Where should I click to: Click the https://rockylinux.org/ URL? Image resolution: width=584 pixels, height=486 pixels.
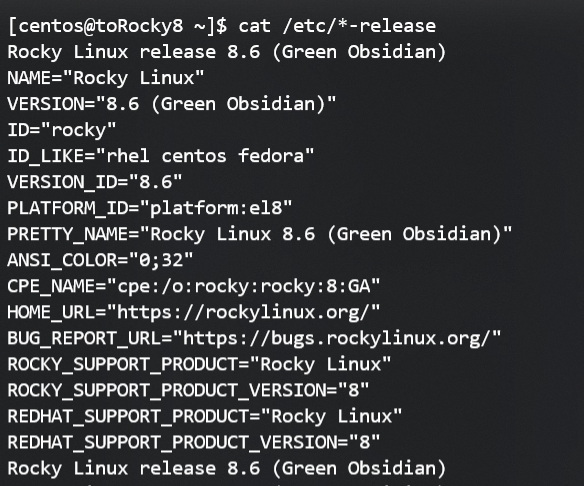coord(243,312)
